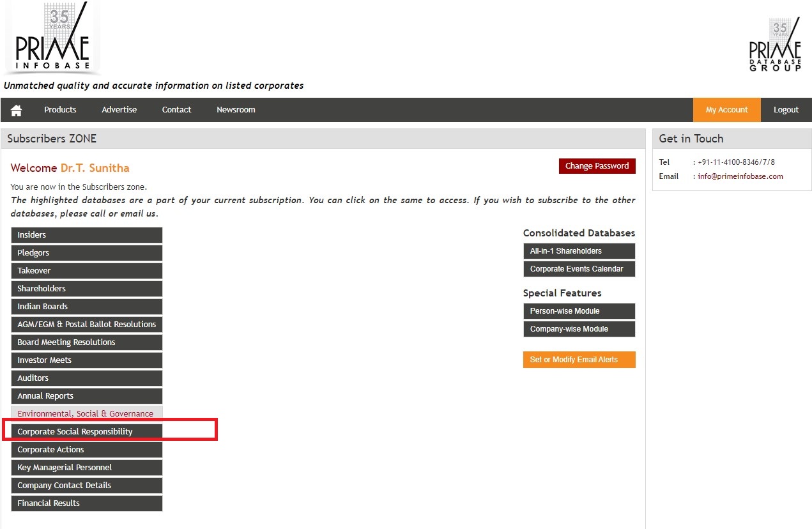Click the home icon in navigation bar
Viewport: 812px width, 529px height.
[x=16, y=110]
